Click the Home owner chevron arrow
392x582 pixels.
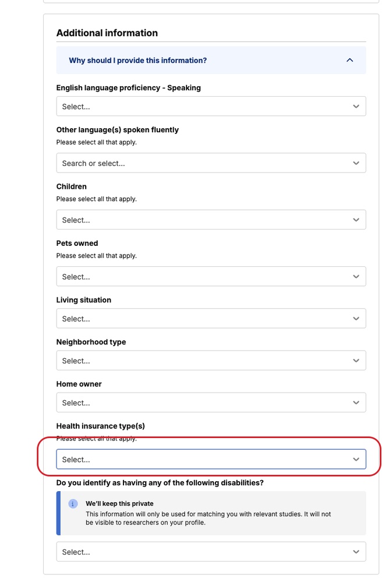click(x=356, y=403)
